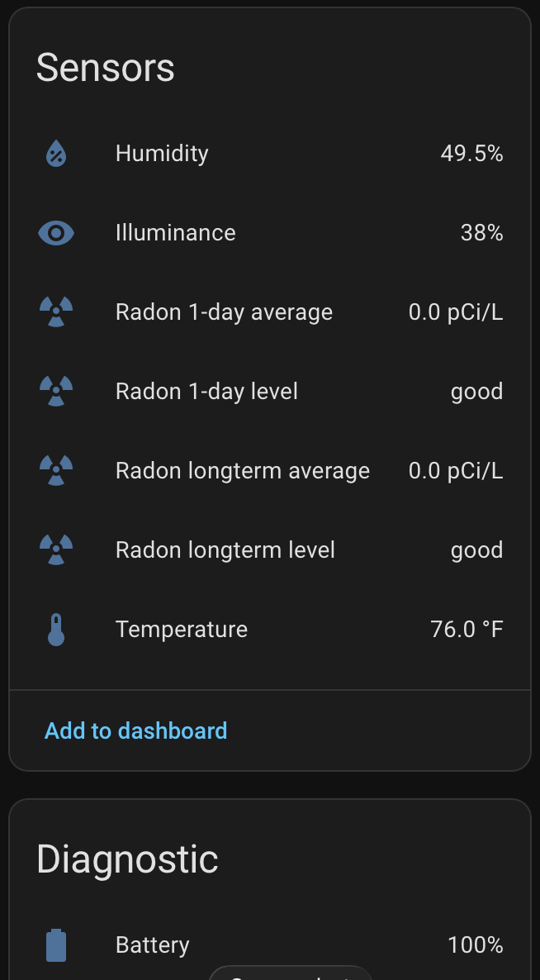Viewport: 540px width, 980px height.
Task: Click the 100% battery value
Action: 475,945
